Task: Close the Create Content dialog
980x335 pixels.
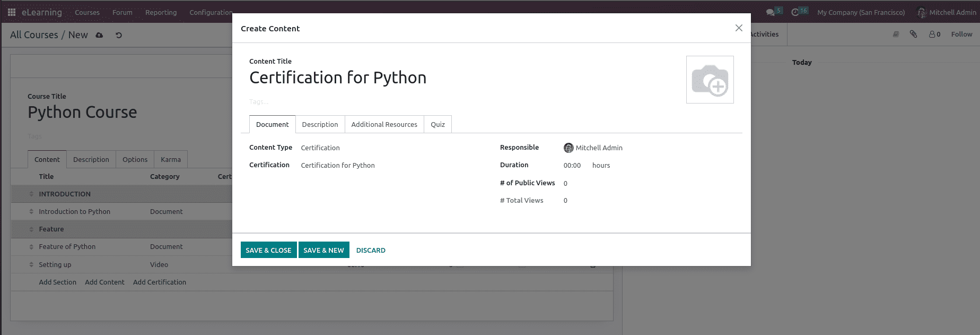Action: [739, 28]
